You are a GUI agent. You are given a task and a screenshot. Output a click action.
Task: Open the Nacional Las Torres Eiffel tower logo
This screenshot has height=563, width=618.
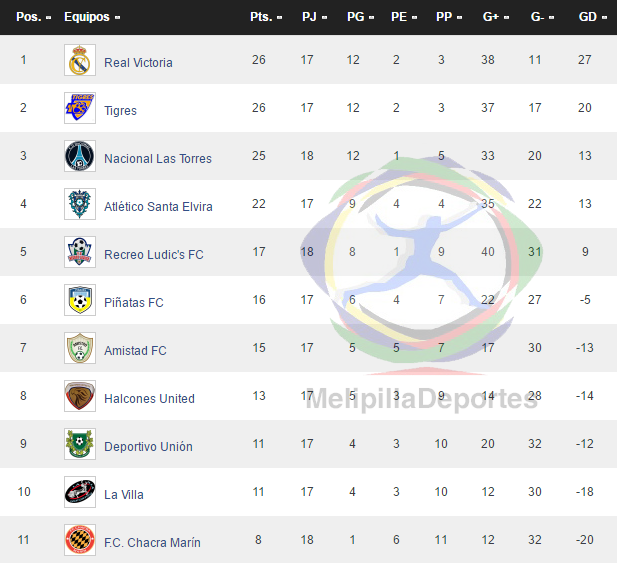pyautogui.click(x=80, y=156)
